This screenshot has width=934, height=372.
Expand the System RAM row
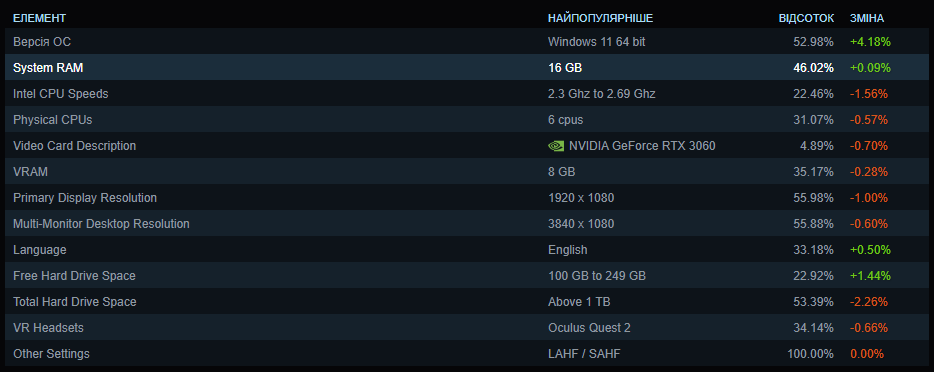(x=467, y=68)
